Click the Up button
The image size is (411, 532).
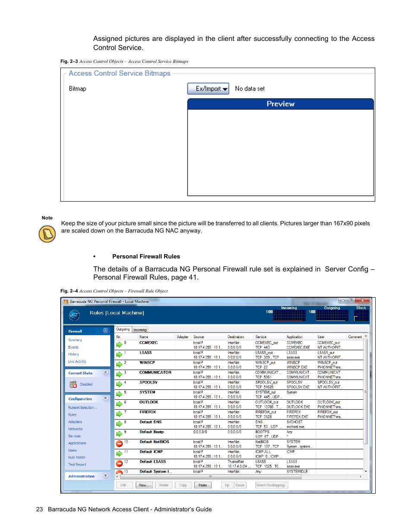227,485
